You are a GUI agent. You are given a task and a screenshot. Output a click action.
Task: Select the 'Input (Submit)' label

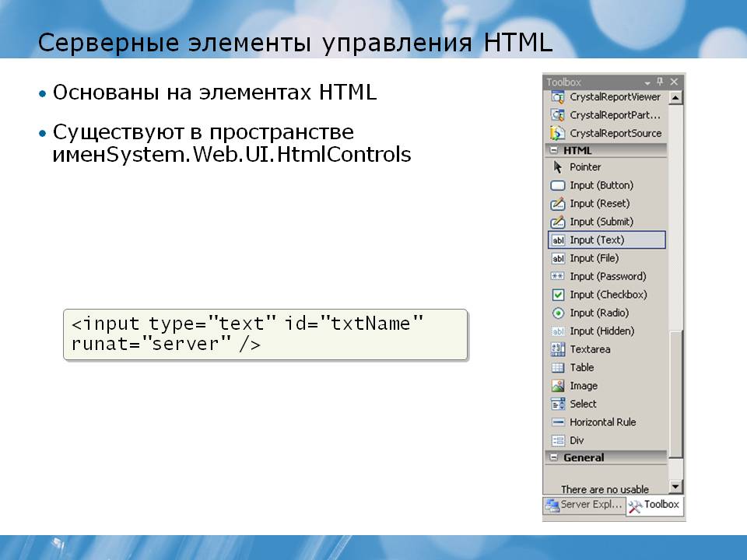pyautogui.click(x=601, y=222)
